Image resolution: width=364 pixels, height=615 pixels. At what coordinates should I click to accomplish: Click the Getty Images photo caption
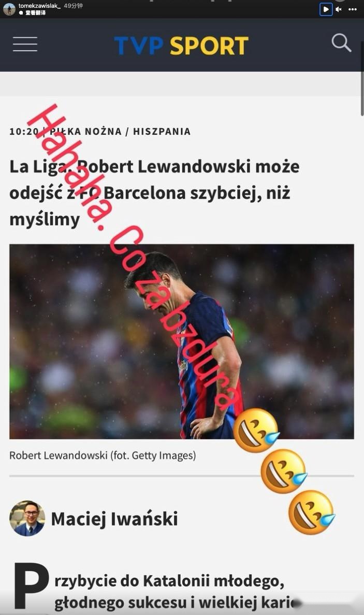point(103,455)
